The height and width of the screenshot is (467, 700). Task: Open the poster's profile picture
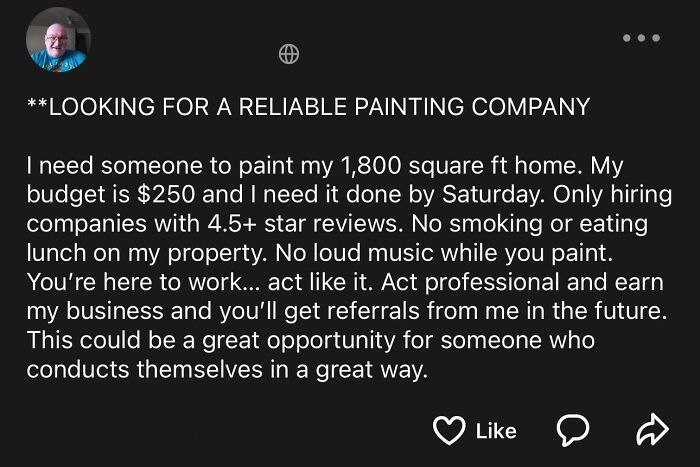pos(58,40)
